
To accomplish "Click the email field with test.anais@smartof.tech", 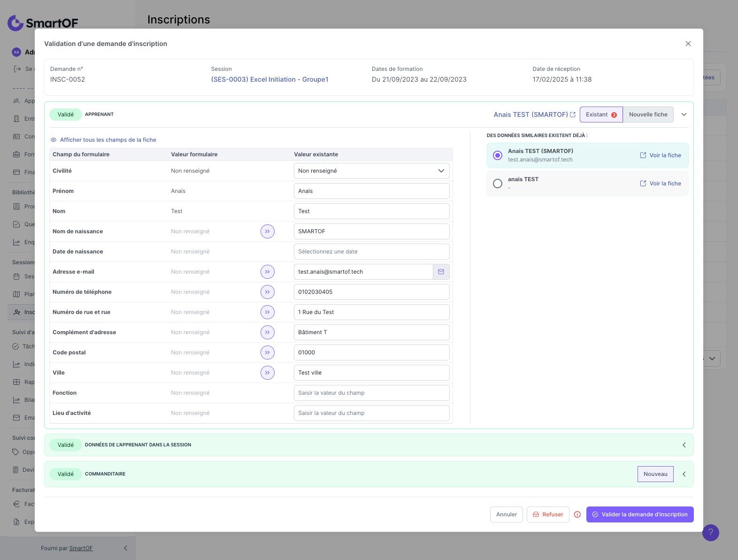I will coord(363,272).
